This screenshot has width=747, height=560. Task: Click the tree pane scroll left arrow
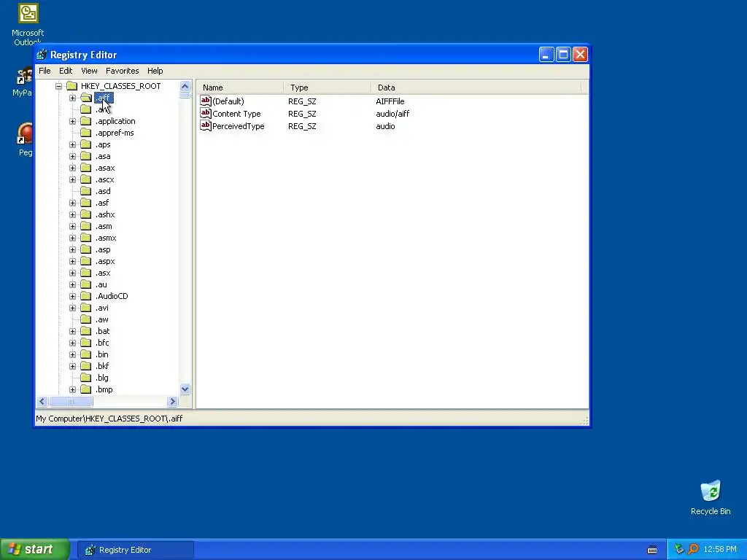pos(42,402)
